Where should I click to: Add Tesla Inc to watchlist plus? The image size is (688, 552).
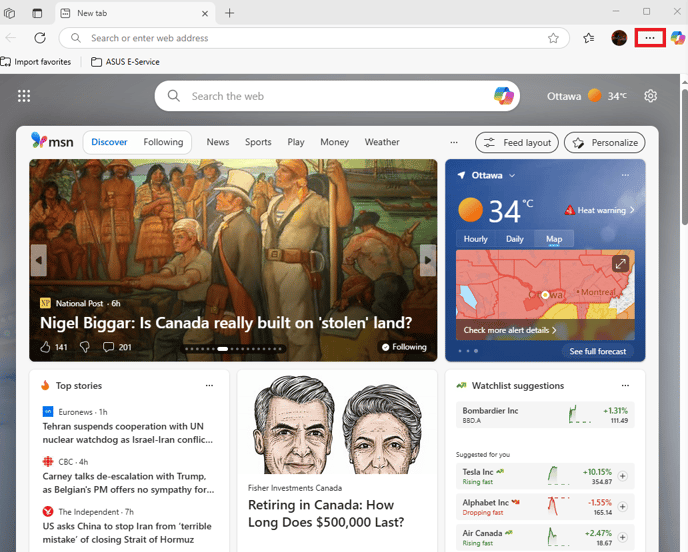[x=622, y=476]
